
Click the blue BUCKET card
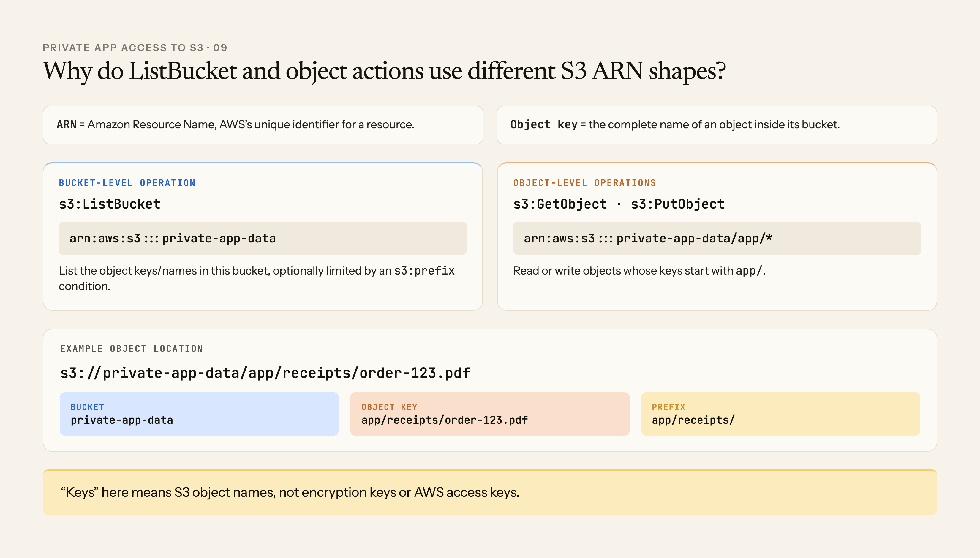pos(199,414)
